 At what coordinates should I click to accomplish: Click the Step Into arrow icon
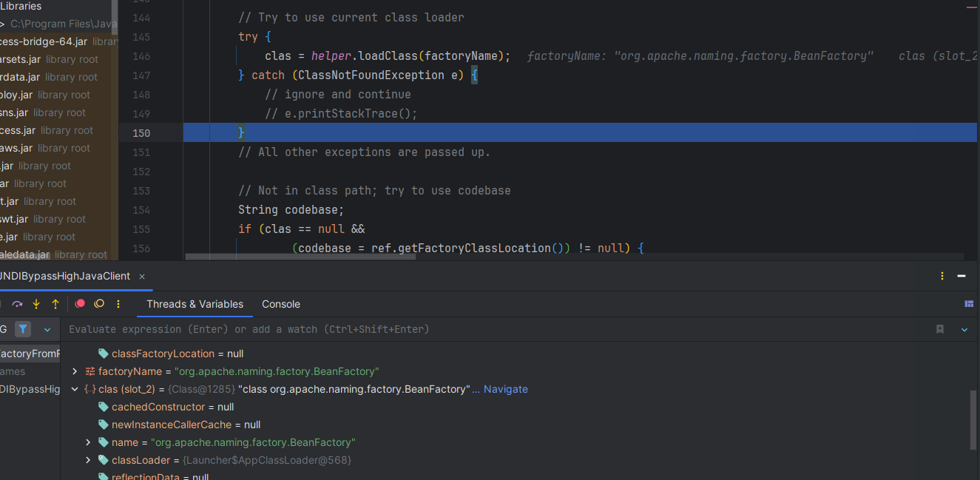36,304
